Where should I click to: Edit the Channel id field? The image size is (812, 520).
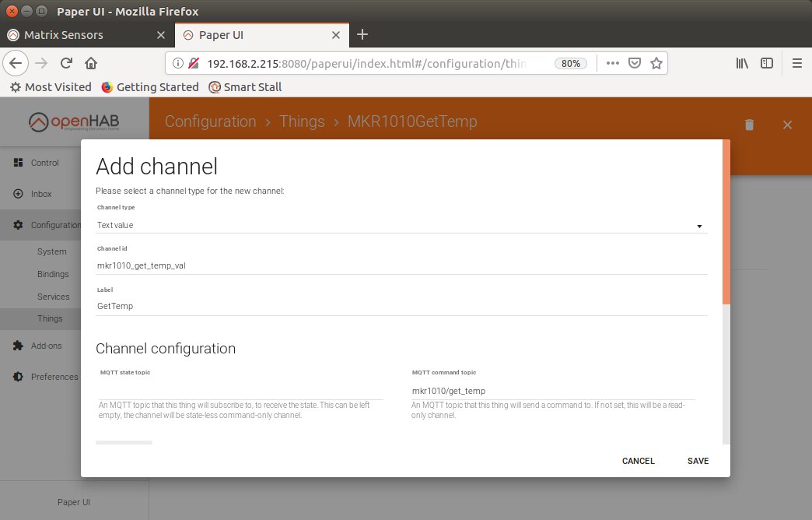pos(401,265)
